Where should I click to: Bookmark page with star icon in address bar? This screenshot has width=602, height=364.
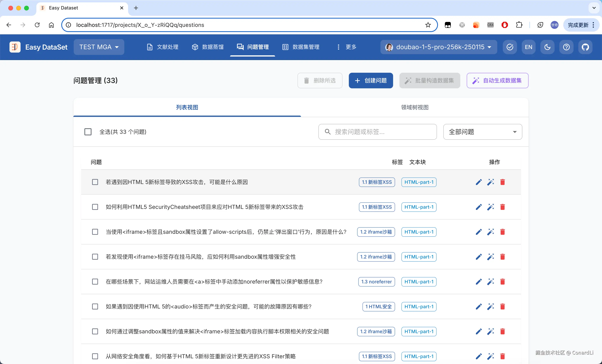pyautogui.click(x=428, y=25)
